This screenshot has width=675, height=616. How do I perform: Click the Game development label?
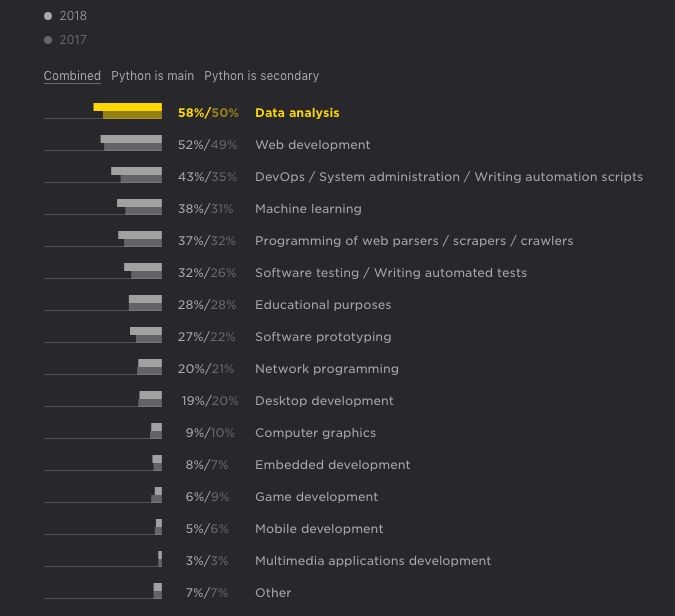click(316, 497)
